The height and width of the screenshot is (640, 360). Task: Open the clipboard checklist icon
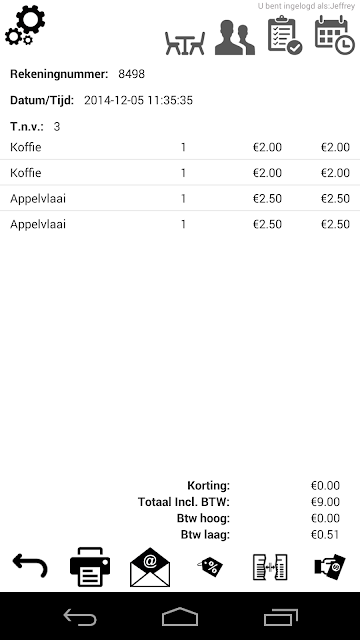point(285,35)
